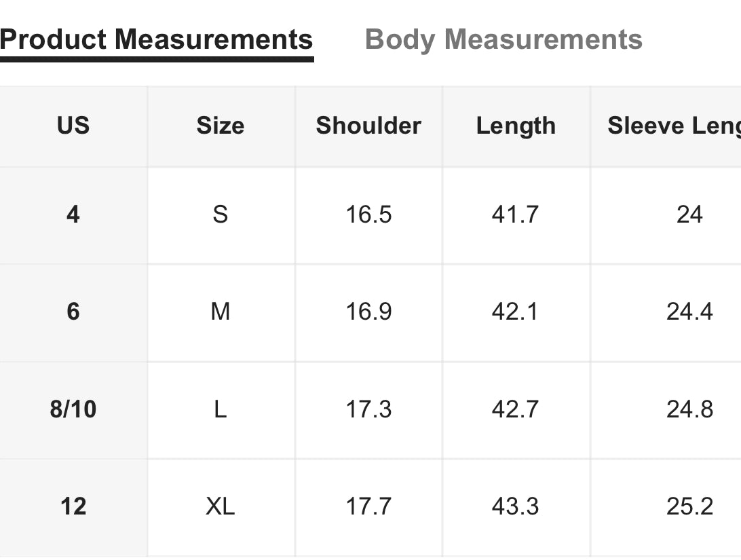
Task: Click sleeve length value 24.8
Action: (689, 409)
